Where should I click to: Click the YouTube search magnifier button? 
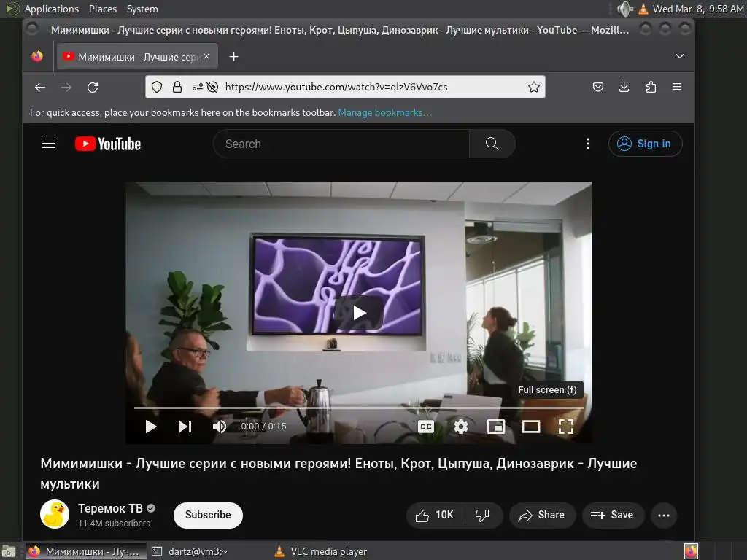[492, 144]
